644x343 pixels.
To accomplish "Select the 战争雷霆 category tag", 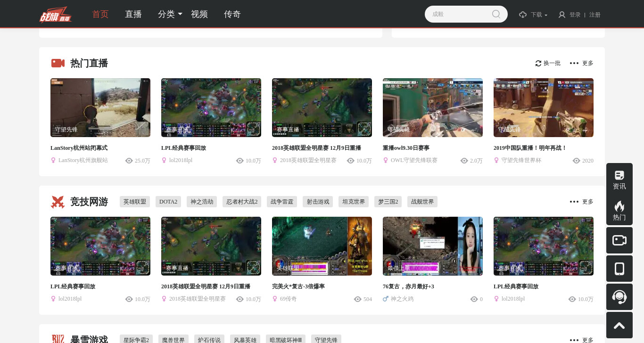I will click(x=282, y=202).
